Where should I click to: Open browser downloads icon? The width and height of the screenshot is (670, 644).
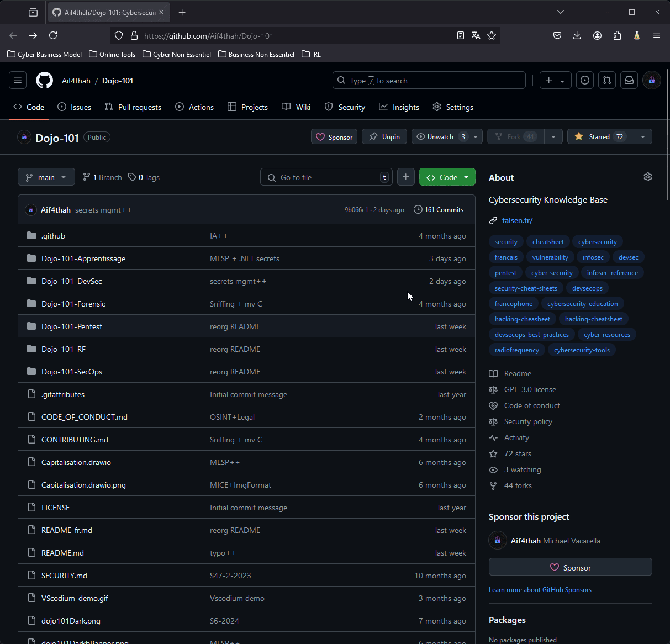(577, 35)
